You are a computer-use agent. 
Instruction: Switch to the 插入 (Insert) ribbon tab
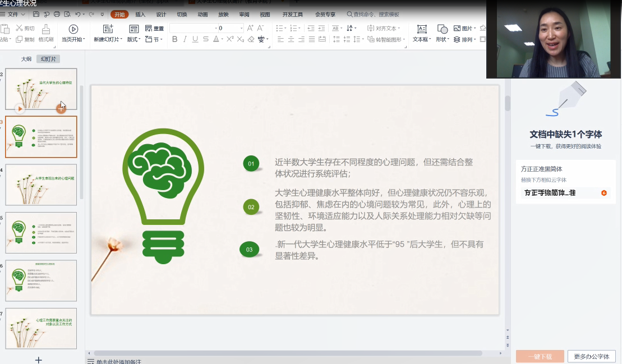tap(140, 14)
